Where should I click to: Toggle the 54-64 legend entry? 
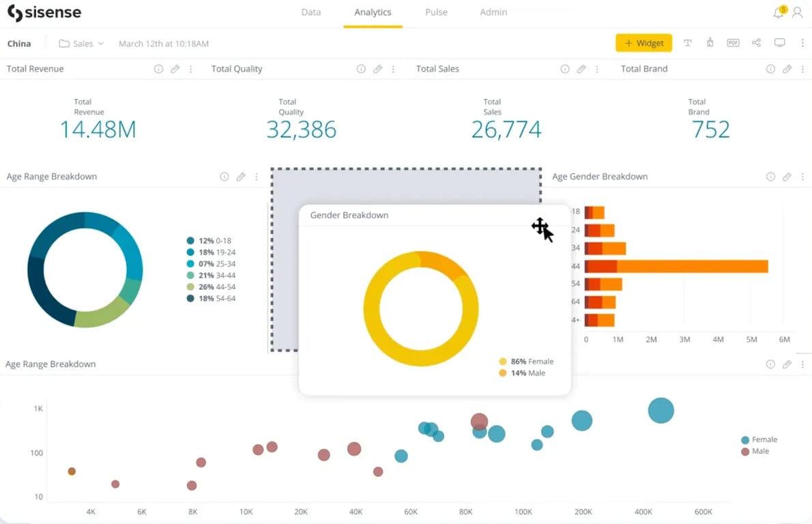click(x=211, y=298)
